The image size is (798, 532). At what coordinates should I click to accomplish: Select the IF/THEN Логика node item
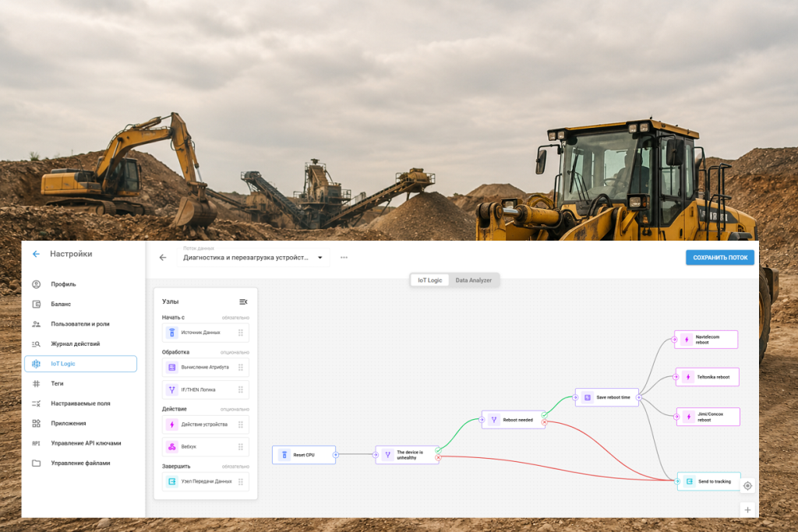pos(206,389)
